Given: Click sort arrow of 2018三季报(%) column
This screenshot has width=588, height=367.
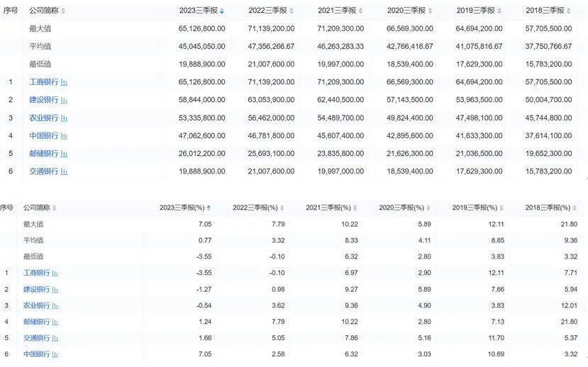Looking at the screenshot, I should coord(574,208).
